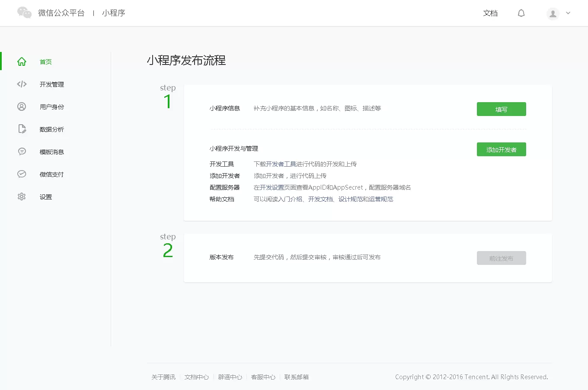This screenshot has width=588, height=390.
Task: Click the green 添加开发者 button
Action: (502, 149)
